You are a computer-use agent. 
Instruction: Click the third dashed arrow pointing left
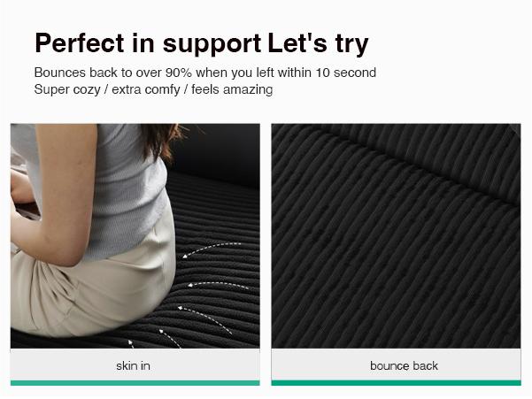(205, 319)
